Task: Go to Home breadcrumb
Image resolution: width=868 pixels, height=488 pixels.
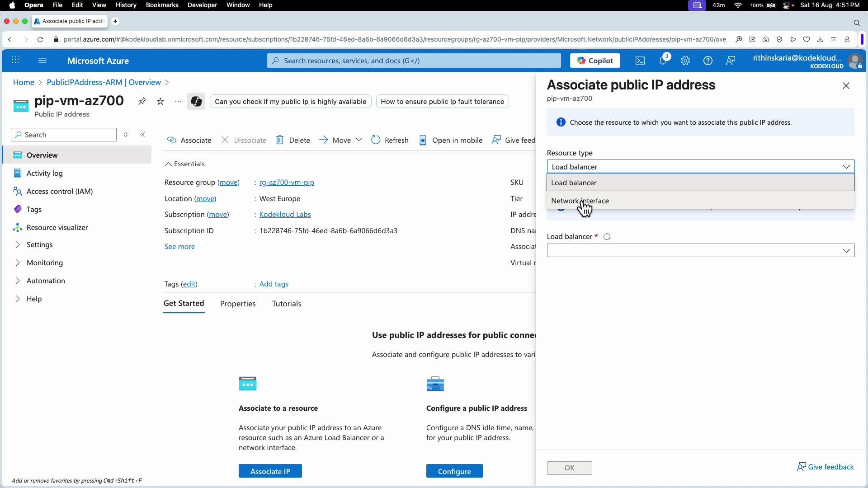Action: click(24, 82)
